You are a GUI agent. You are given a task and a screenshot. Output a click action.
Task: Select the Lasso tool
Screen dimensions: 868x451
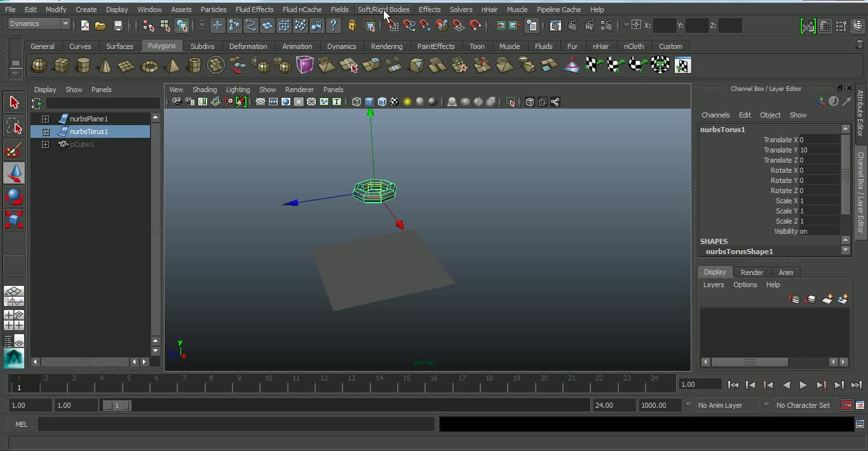pyautogui.click(x=14, y=126)
